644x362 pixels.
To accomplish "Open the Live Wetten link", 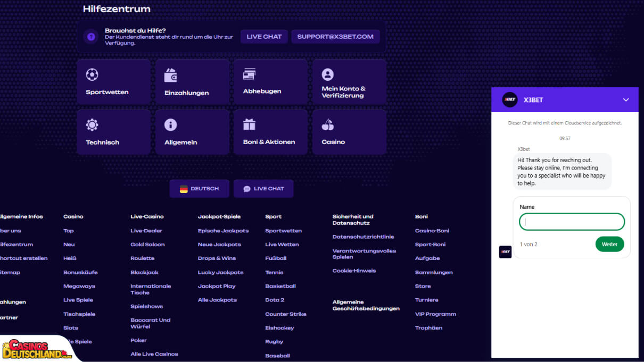I will [x=282, y=245].
